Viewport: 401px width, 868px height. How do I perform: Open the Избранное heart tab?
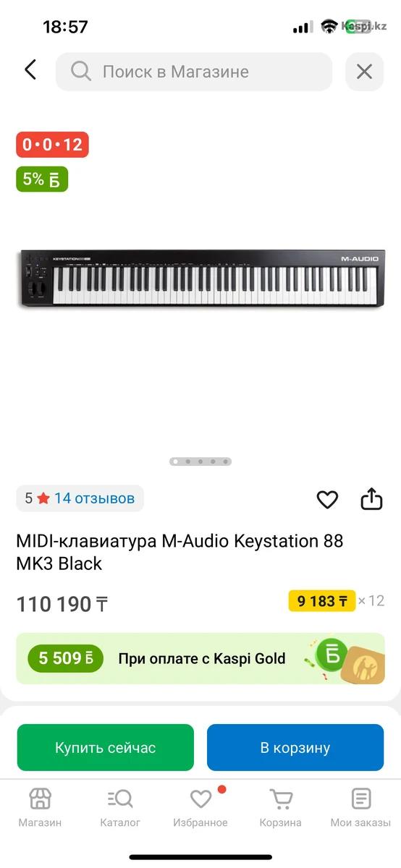click(x=200, y=808)
